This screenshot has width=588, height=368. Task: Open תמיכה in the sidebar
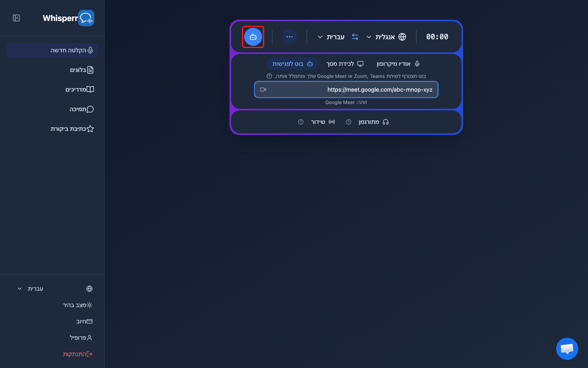click(82, 109)
